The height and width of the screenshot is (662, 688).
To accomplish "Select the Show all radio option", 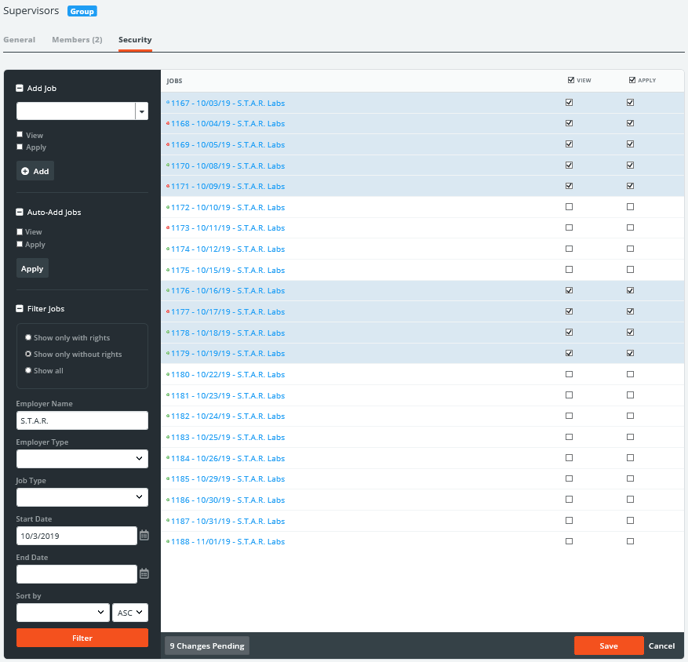I will (28, 370).
